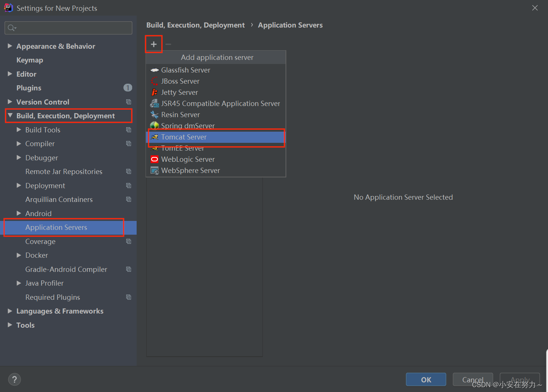Expand the Docker subtree arrow
Screen dimensions: 548x392
pyautogui.click(x=19, y=255)
